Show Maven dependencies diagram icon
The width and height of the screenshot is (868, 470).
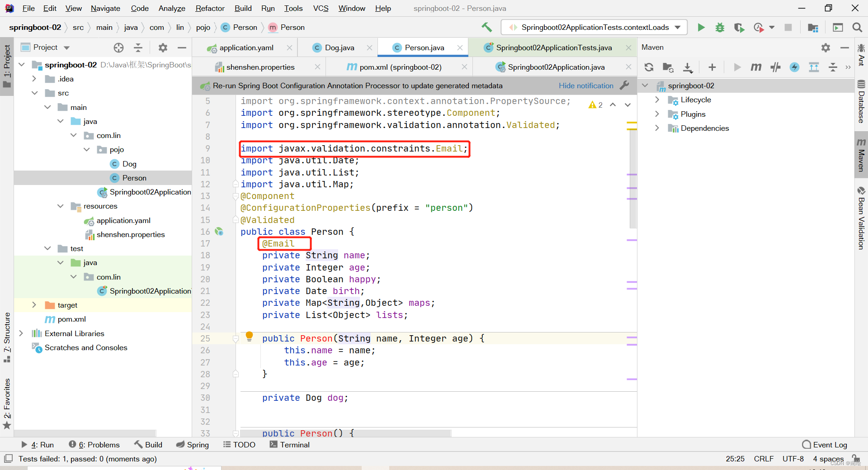tap(814, 67)
